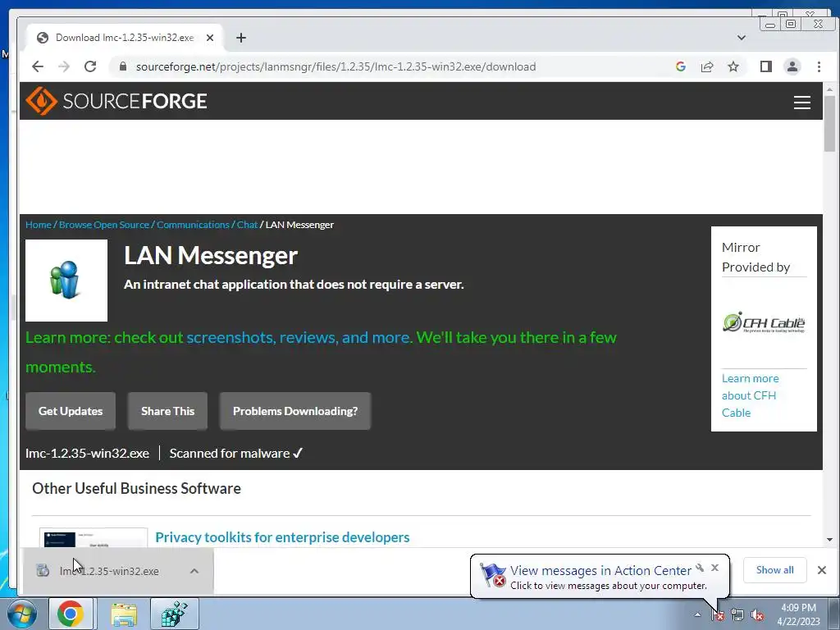Click the browser forward arrow

tap(64, 66)
